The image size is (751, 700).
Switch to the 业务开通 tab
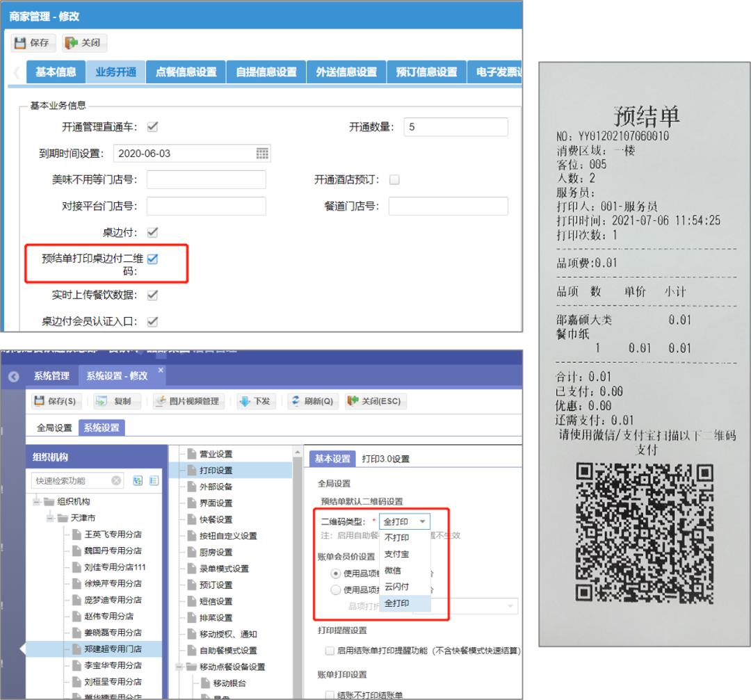click(116, 72)
